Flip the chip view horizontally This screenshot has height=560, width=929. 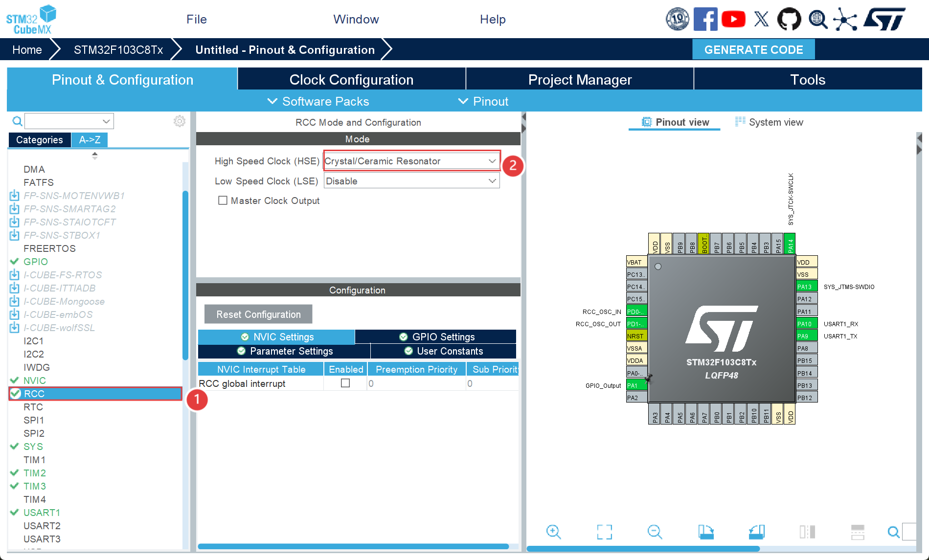807,532
